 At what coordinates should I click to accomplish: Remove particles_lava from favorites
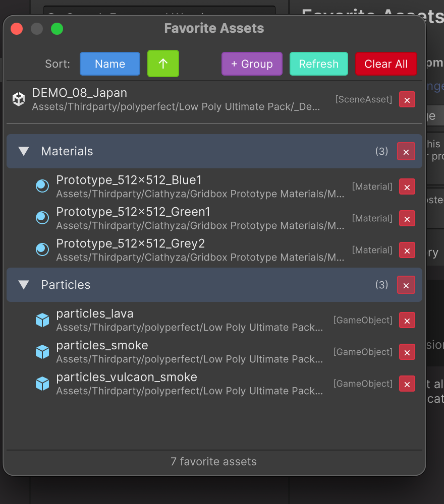[x=407, y=321]
